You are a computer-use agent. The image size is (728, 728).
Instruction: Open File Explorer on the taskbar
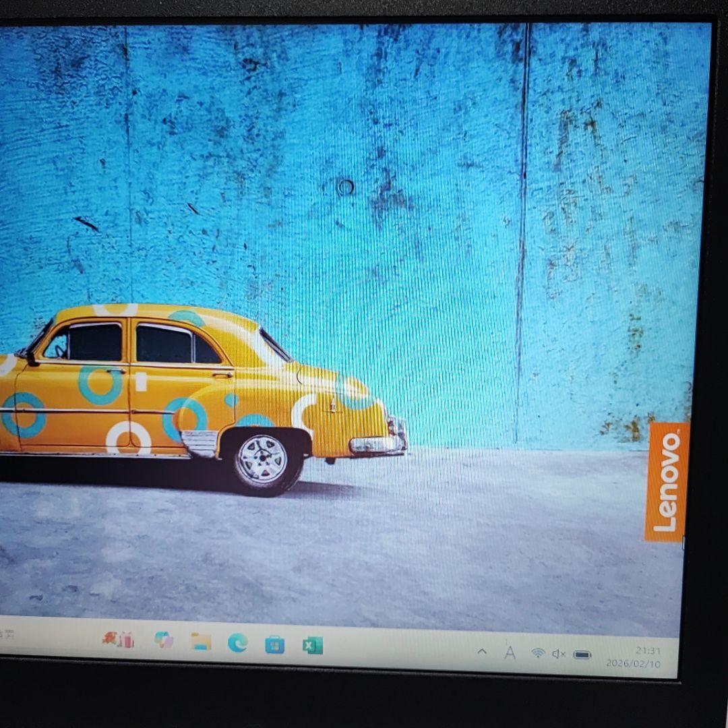click(x=200, y=644)
